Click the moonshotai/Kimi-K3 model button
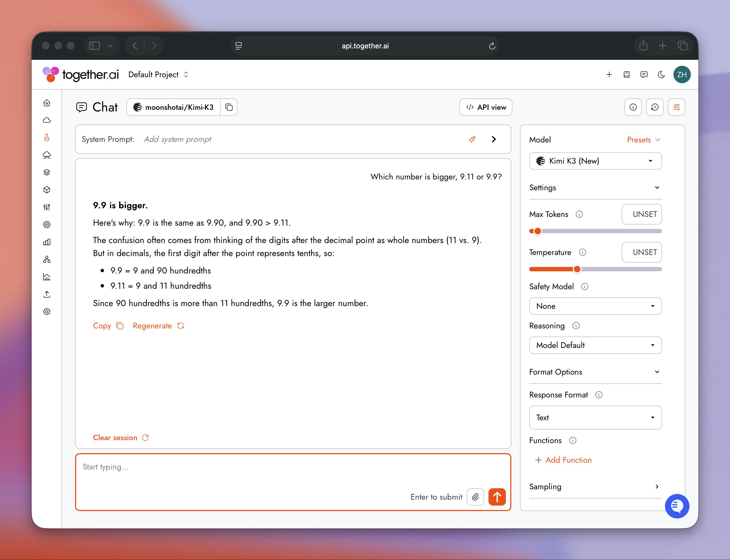Screen dimensions: 730x560 [x=174, y=107]
